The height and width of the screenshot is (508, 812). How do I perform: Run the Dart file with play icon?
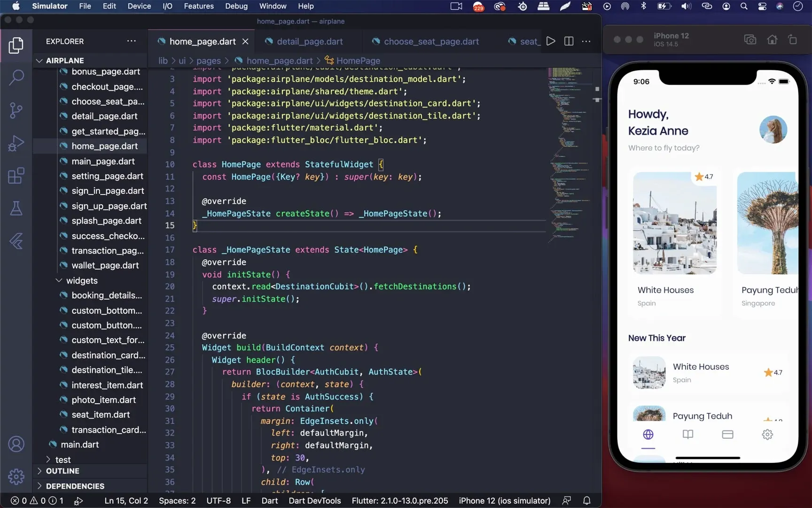(551, 41)
